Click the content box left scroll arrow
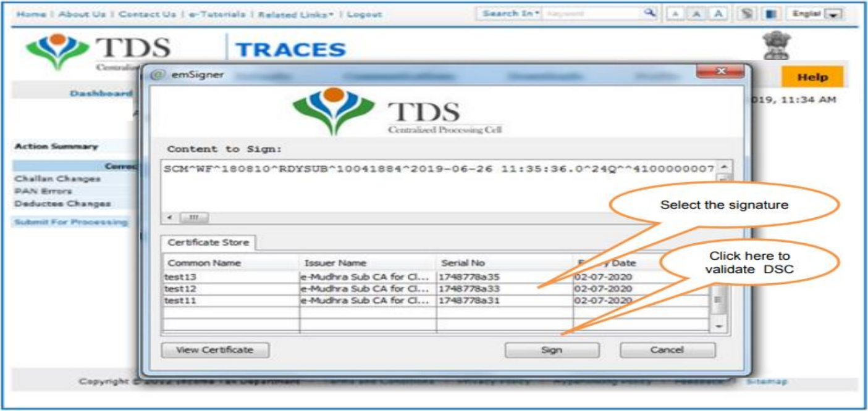This screenshot has width=868, height=411. click(170, 218)
